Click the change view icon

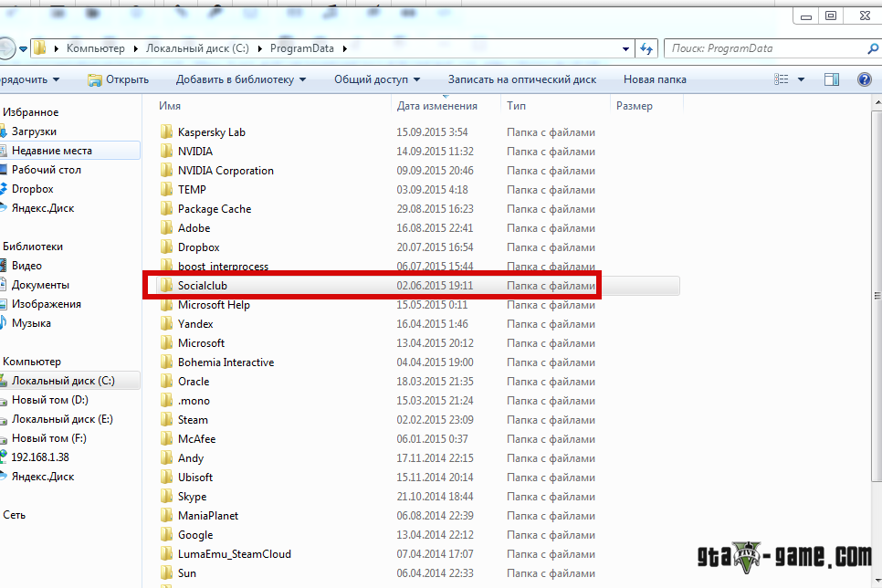782,79
